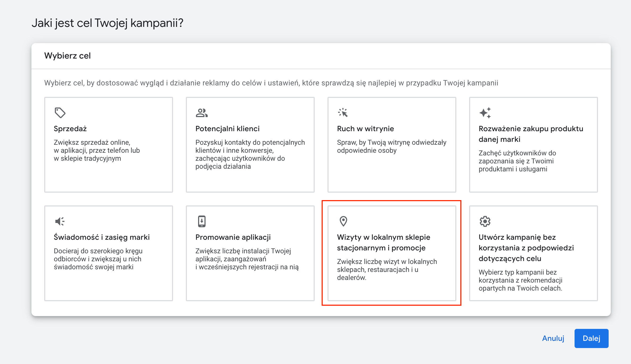Click the phone download icon for Promowanie aplikacji
Viewport: 631px width, 364px height.
click(202, 221)
